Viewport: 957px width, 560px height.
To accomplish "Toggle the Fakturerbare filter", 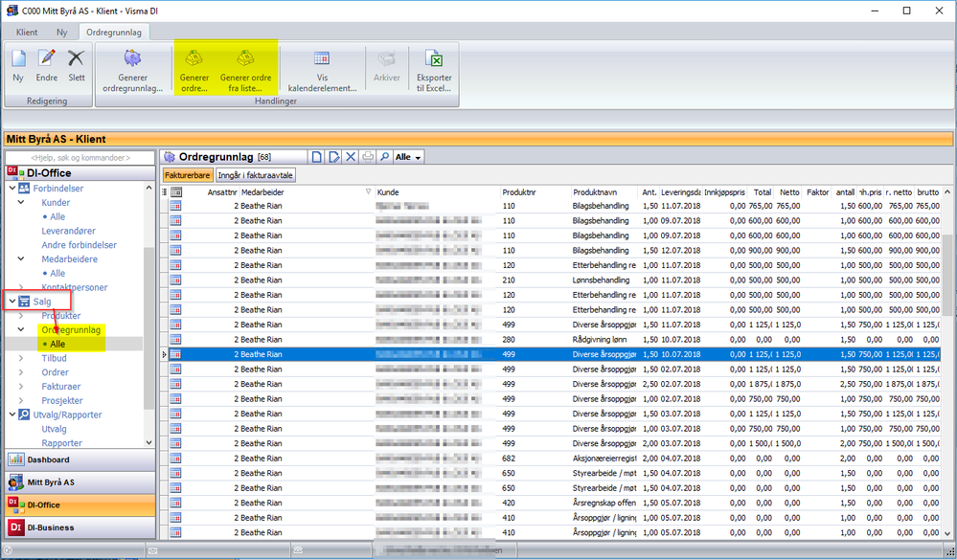I will tap(188, 175).
